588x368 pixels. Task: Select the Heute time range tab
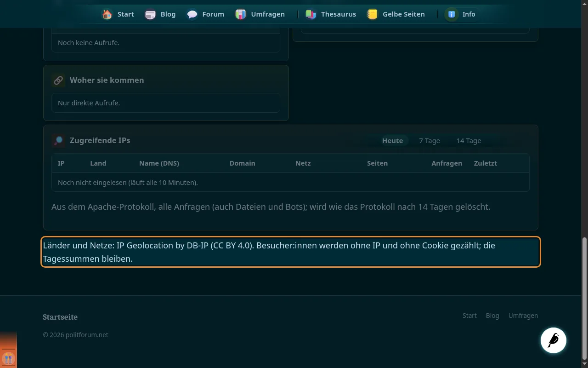[392, 141]
